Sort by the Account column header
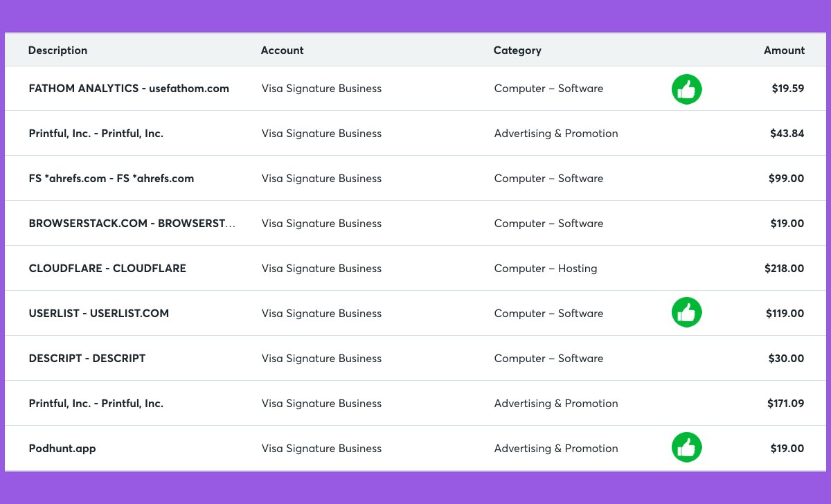Screen dimensions: 831x504 (282, 51)
